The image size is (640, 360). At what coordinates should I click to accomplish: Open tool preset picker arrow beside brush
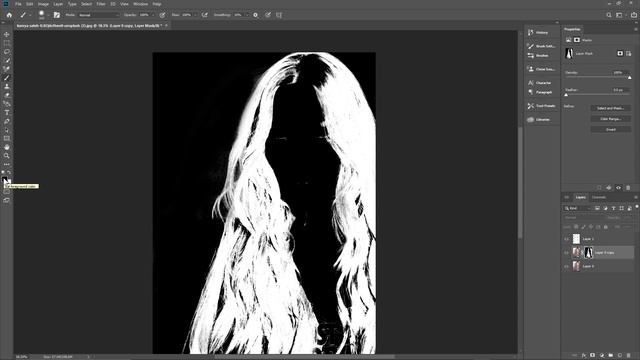tap(30, 15)
